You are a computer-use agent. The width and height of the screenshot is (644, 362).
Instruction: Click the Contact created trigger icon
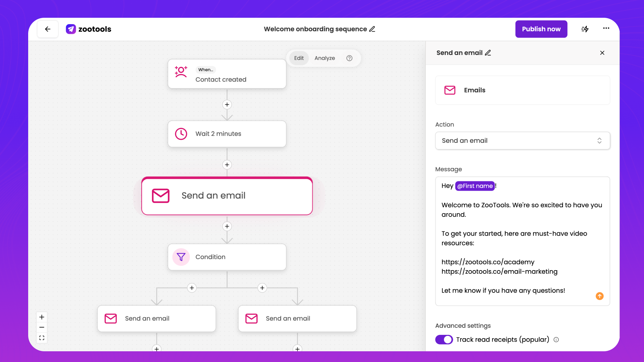pyautogui.click(x=181, y=74)
